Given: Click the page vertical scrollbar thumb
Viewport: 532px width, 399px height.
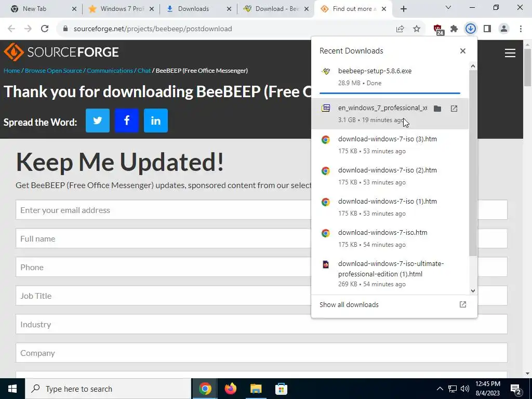Looking at the screenshot, I should (528, 68).
